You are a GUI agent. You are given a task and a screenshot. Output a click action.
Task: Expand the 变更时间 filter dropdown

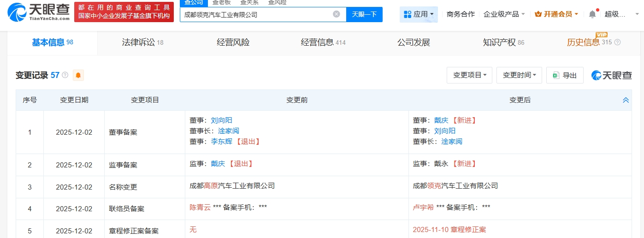tap(519, 75)
